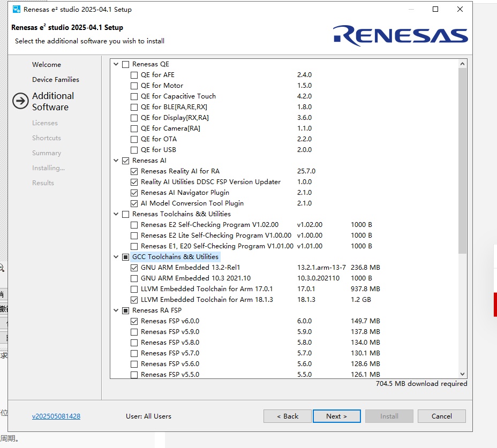Screen dimensions: 497x448
Task: Check QE for Capacitive Touch
Action: click(134, 97)
